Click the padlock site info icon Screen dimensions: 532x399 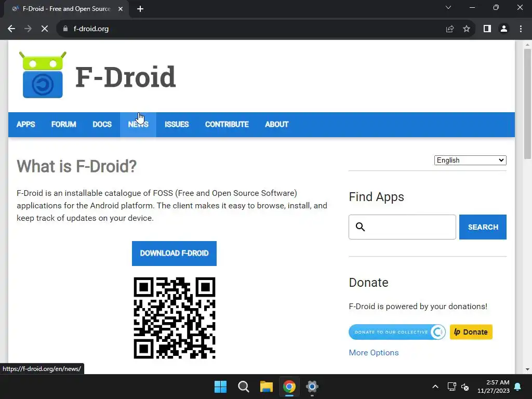(65, 29)
